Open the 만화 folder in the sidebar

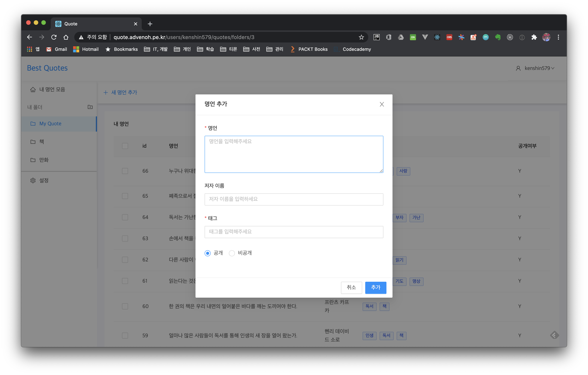(44, 160)
